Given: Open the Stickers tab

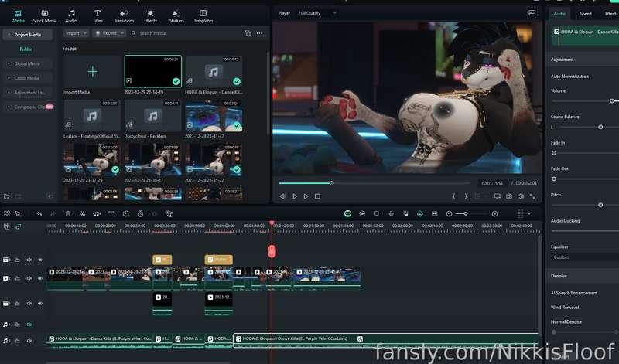Looking at the screenshot, I should [x=176, y=16].
